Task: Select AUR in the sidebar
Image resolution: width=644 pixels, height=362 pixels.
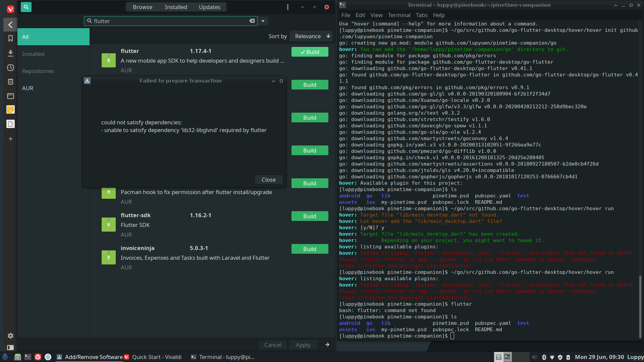Action: [x=28, y=88]
